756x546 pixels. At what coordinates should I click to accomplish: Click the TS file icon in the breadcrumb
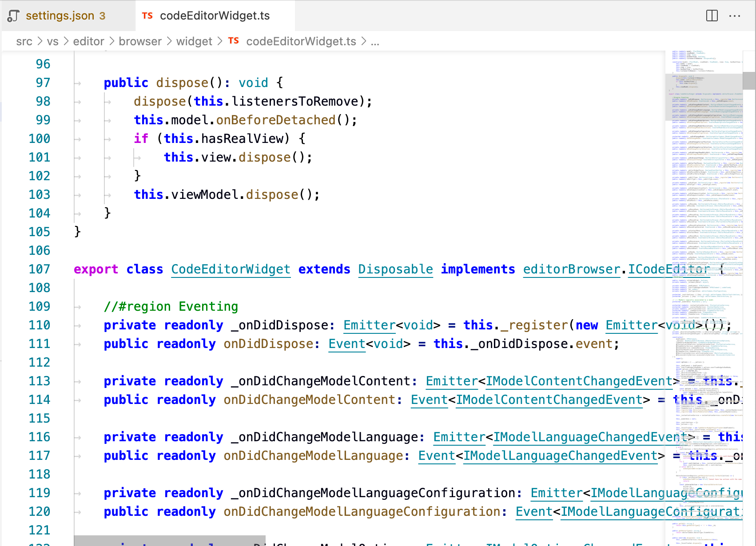pos(234,41)
